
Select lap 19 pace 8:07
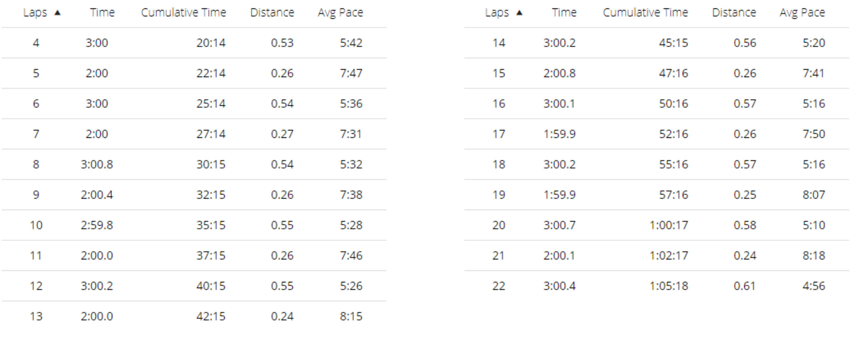point(814,195)
